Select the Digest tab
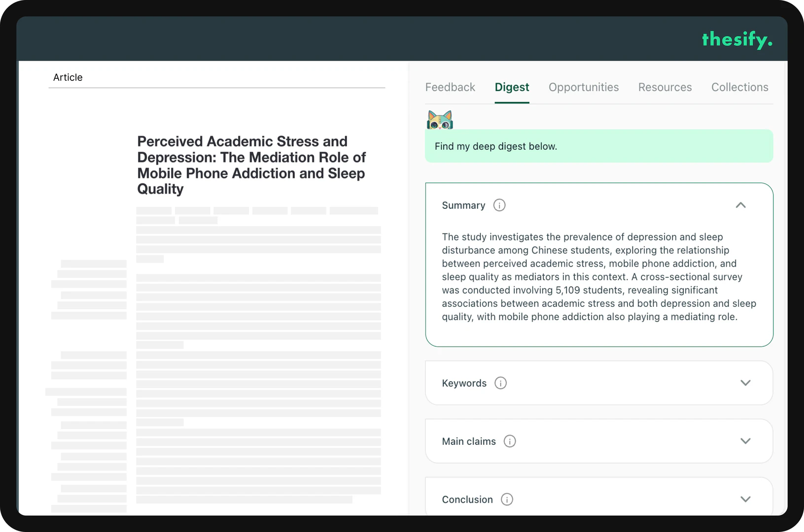804x532 pixels. [512, 87]
